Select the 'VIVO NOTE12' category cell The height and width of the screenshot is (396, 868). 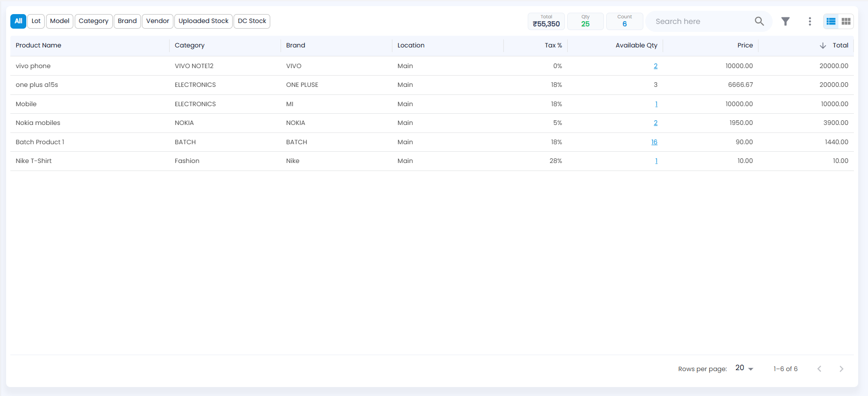pyautogui.click(x=194, y=66)
